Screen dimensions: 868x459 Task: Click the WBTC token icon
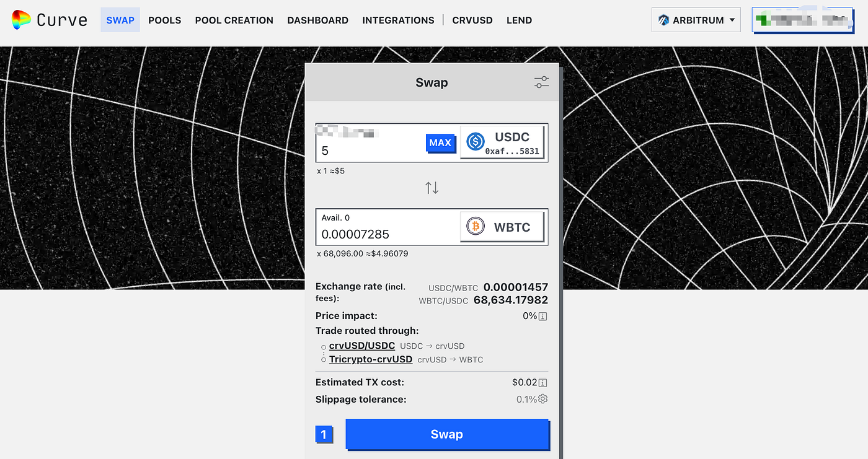(475, 226)
